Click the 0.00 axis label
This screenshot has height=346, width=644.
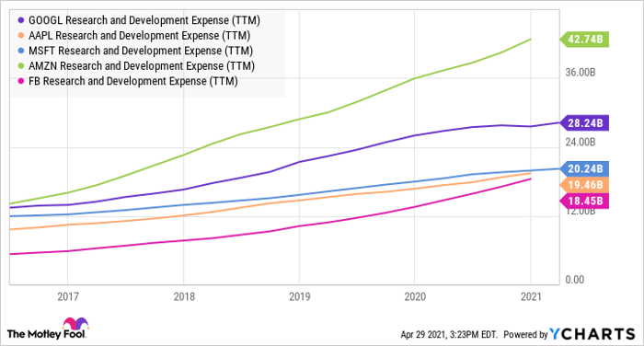pyautogui.click(x=575, y=280)
